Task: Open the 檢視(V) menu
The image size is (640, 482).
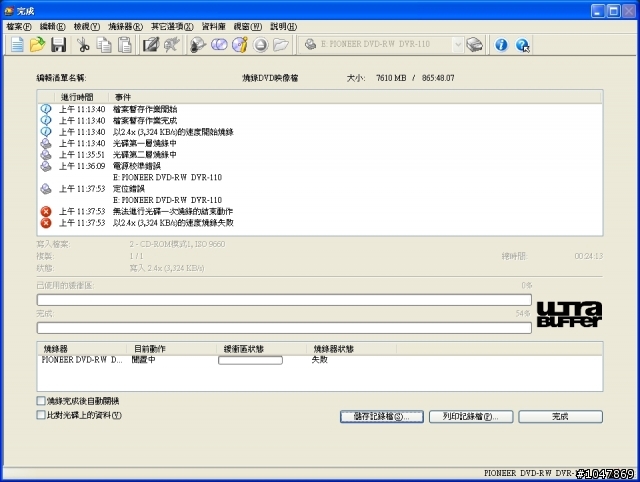Action: 87,27
